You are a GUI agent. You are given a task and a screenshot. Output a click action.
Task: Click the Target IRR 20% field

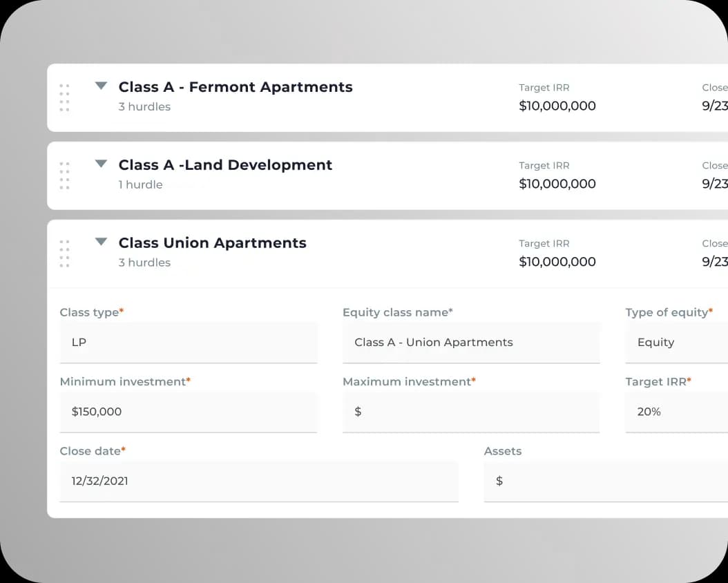pos(676,412)
